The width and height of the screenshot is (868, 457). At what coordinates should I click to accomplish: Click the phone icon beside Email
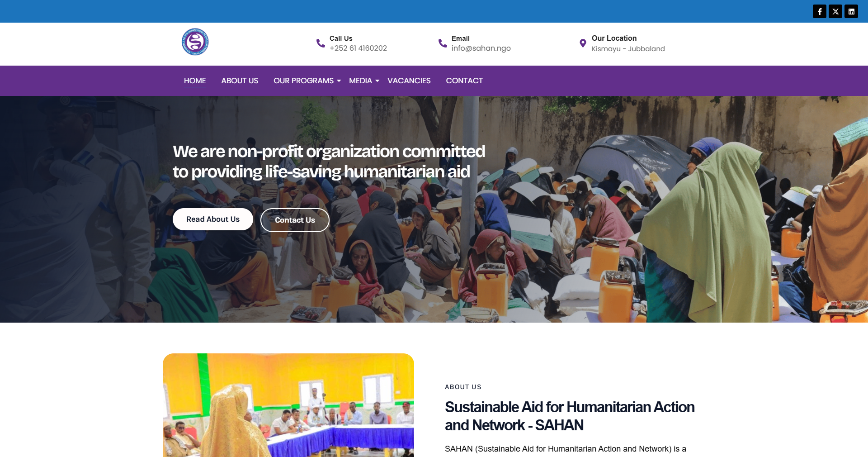tap(443, 43)
